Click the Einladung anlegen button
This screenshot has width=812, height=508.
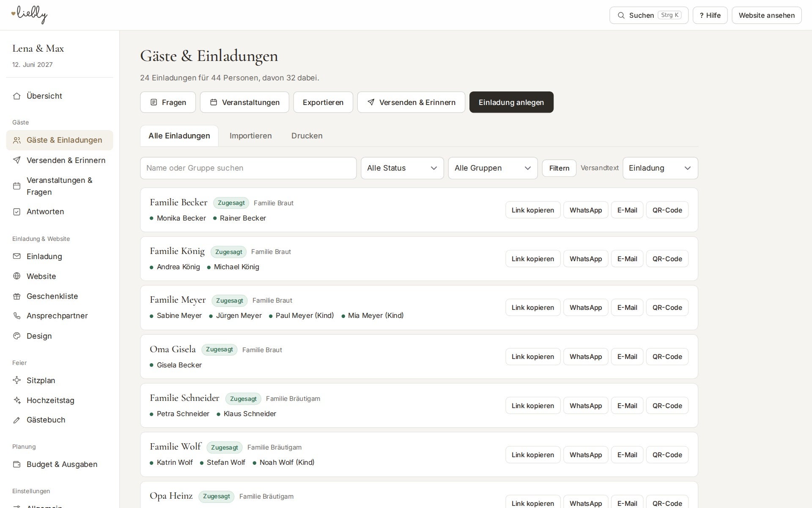pyautogui.click(x=511, y=102)
